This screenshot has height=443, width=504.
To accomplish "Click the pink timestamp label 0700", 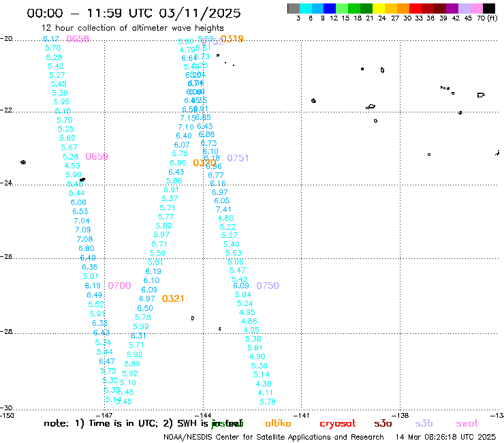I will [x=119, y=286].
